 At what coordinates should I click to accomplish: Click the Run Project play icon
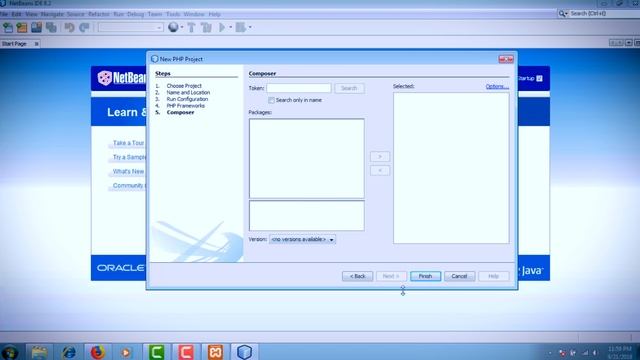tap(222, 27)
